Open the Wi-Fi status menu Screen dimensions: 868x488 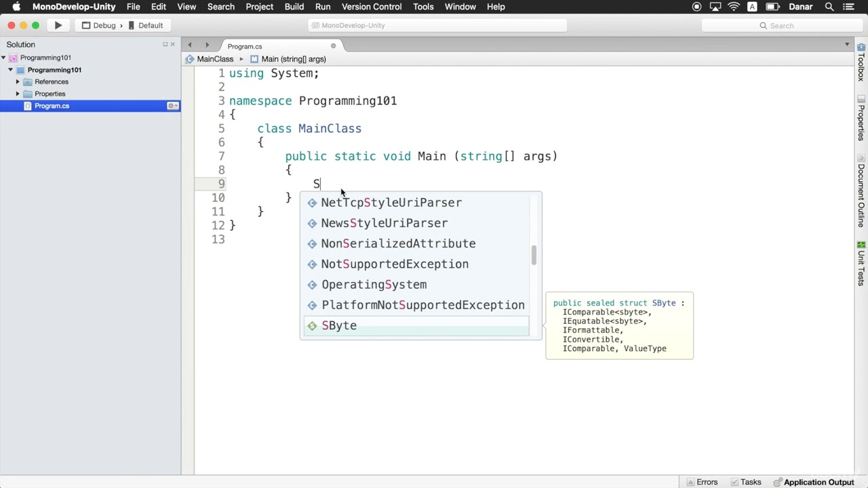[734, 7]
